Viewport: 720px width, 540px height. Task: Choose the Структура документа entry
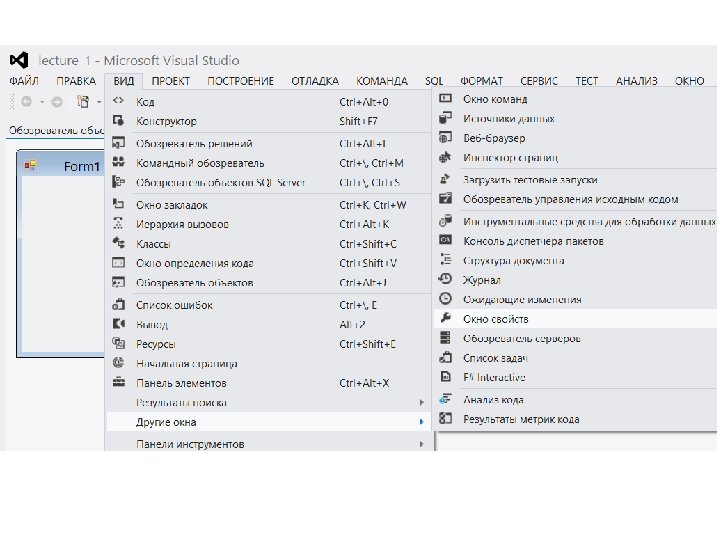click(575, 260)
